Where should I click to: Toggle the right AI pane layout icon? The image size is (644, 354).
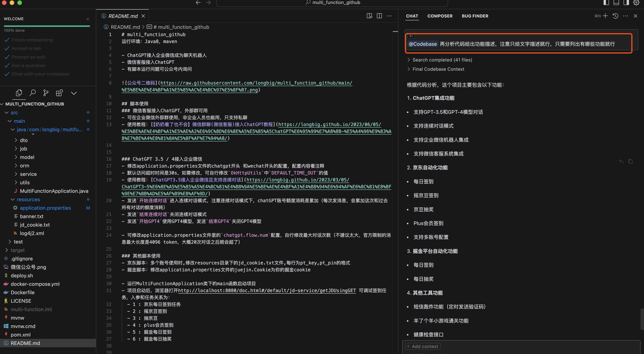pos(626,2)
